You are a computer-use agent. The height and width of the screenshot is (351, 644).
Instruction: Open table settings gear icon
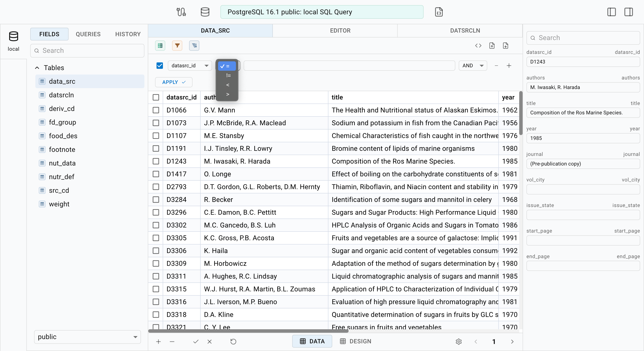(459, 341)
